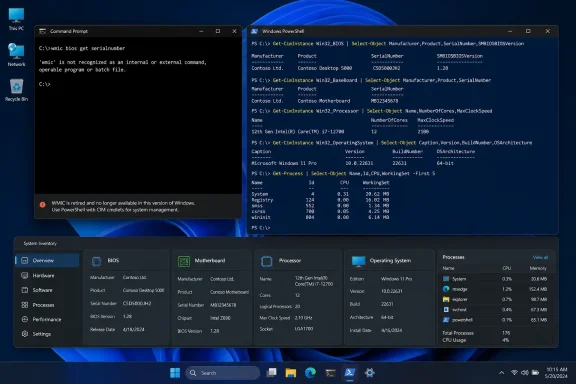Click BIOS Serial Number value CSD5000JH2
The width and height of the screenshot is (576, 384).
pos(137,304)
